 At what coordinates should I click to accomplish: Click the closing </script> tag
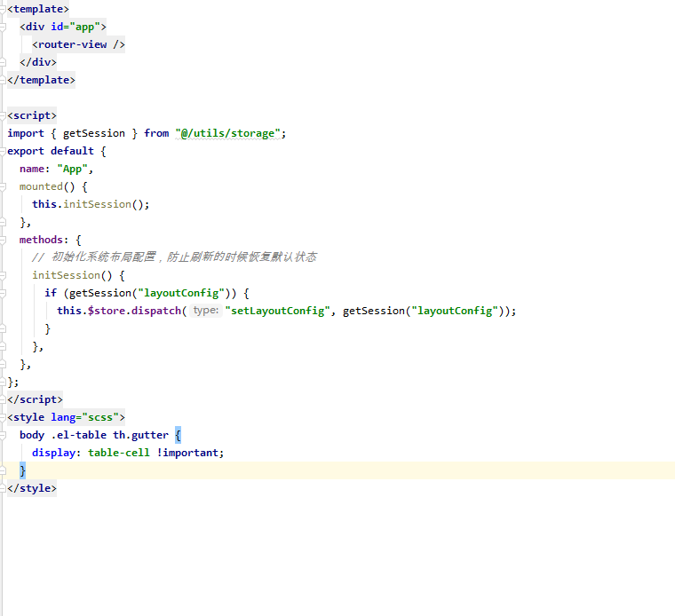(x=35, y=399)
